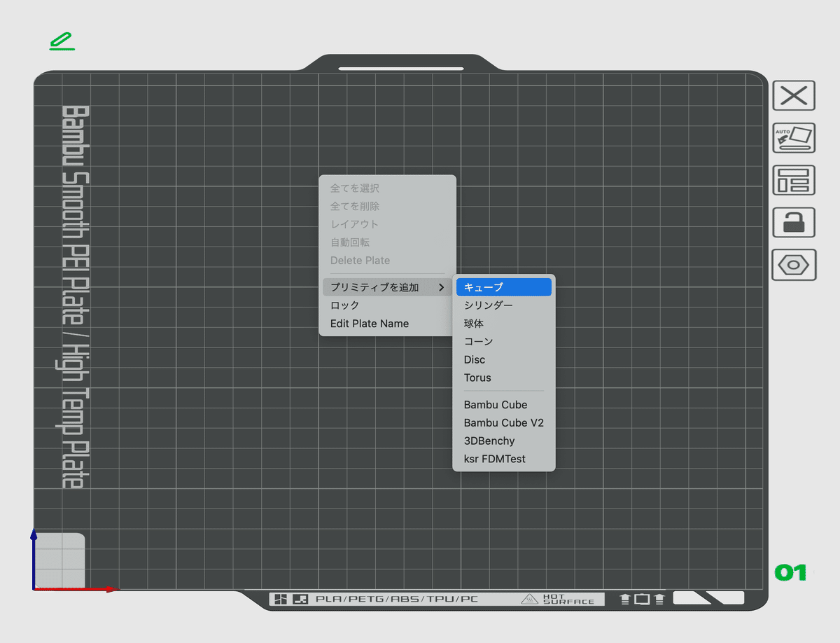Click the 全てを選択 menu entry
The height and width of the screenshot is (643, 840).
387,188
